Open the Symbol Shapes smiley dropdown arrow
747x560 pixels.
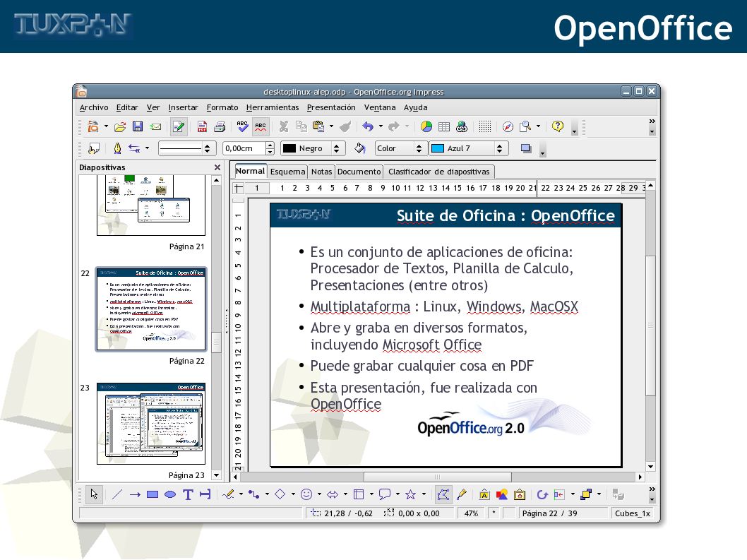(319, 494)
